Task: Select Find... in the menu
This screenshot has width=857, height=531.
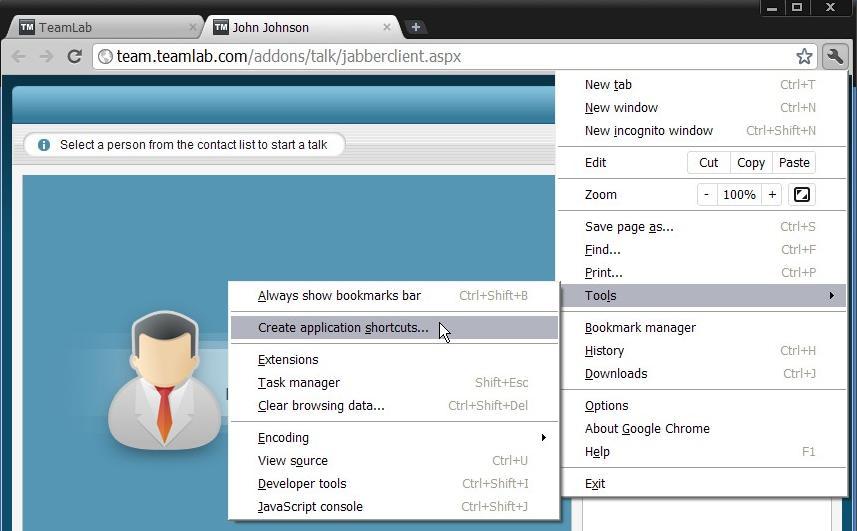Action: point(701,250)
